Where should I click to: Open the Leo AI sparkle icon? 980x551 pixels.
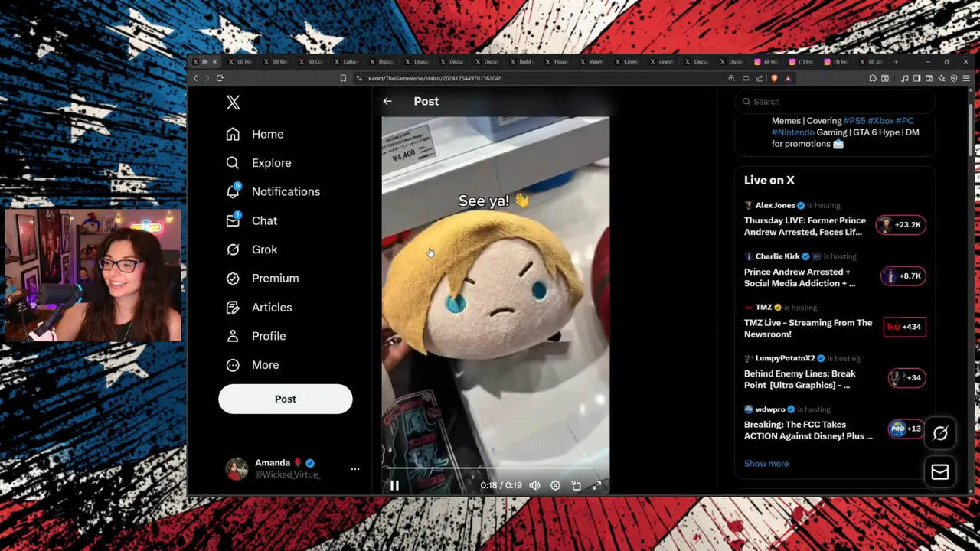tap(941, 78)
